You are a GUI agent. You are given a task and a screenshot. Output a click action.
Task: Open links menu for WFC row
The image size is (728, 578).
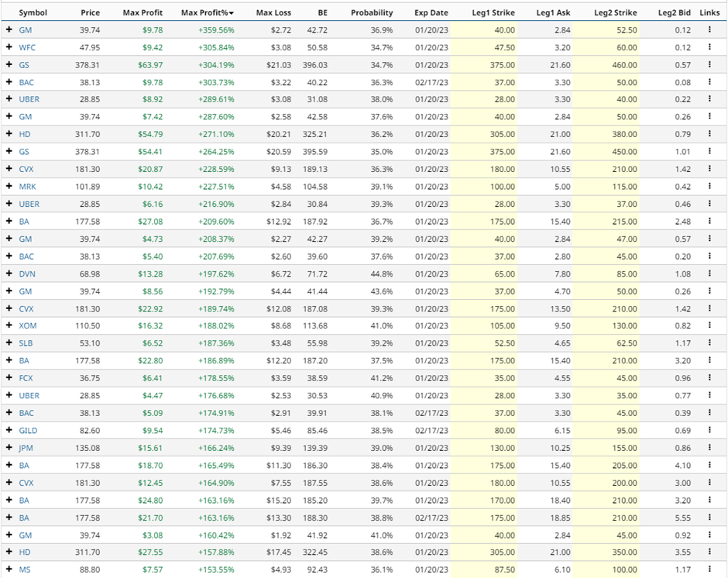tap(709, 47)
